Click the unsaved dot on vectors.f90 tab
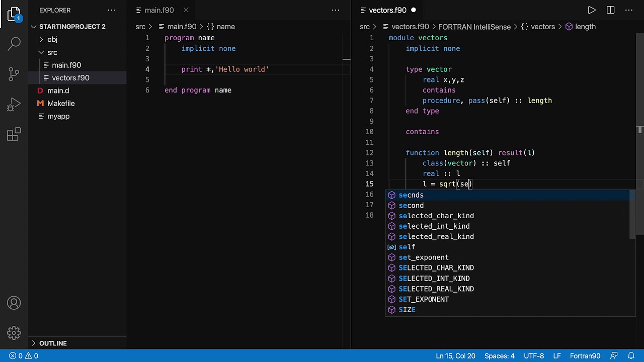 pyautogui.click(x=414, y=10)
